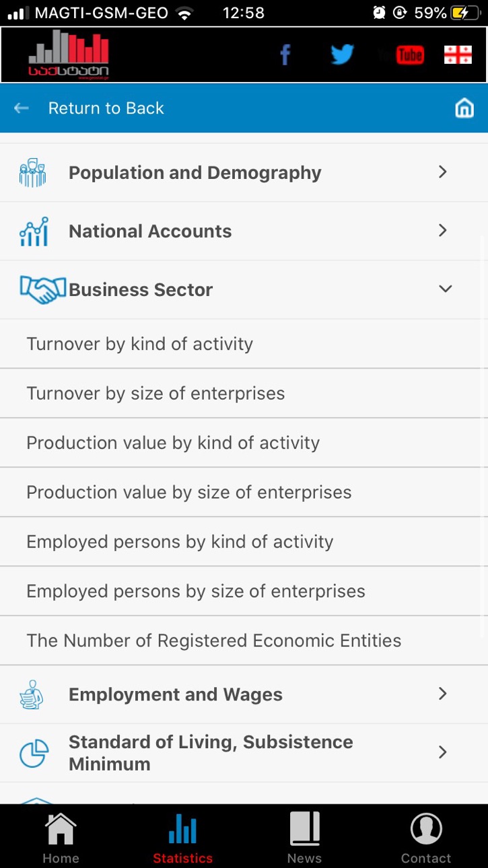Select Employed persons by size of enterprises
This screenshot has height=868, width=488.
pos(244,591)
